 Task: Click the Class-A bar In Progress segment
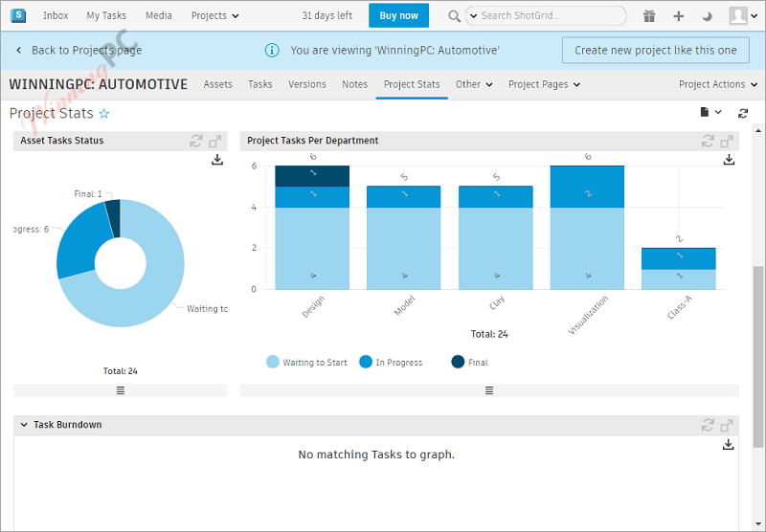coord(679,258)
